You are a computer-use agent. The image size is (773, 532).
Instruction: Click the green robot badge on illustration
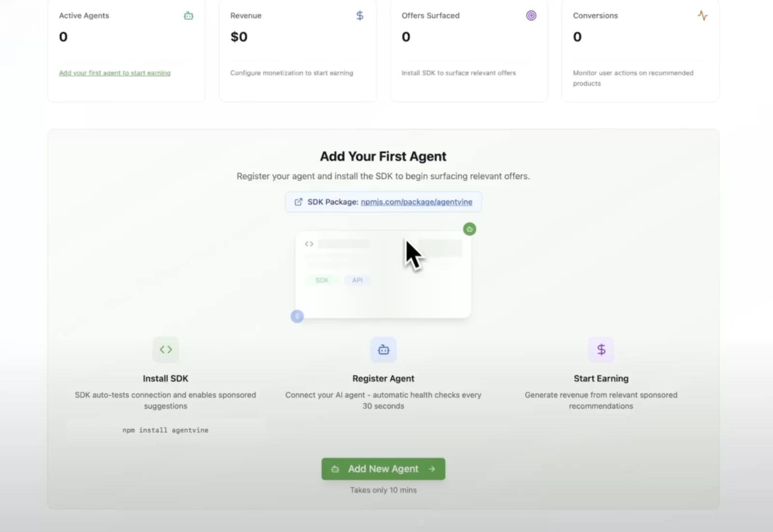point(470,229)
